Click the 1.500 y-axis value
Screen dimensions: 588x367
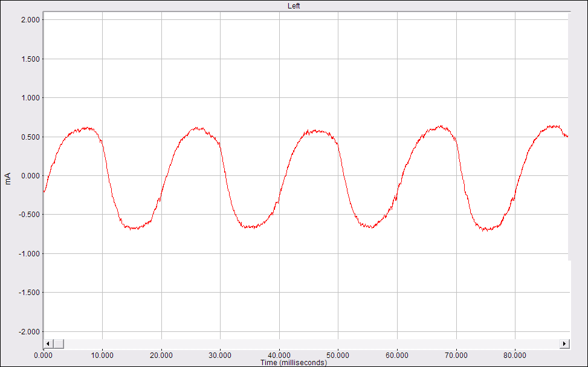coord(30,59)
